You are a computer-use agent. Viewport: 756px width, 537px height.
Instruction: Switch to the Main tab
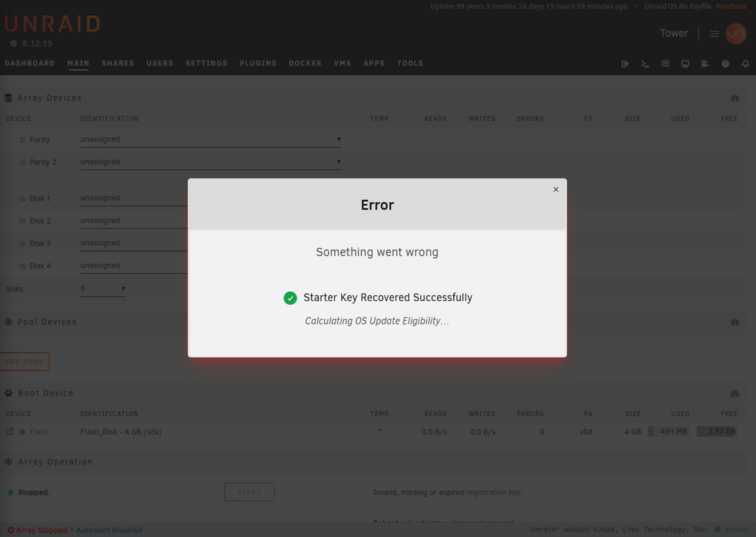(x=78, y=64)
